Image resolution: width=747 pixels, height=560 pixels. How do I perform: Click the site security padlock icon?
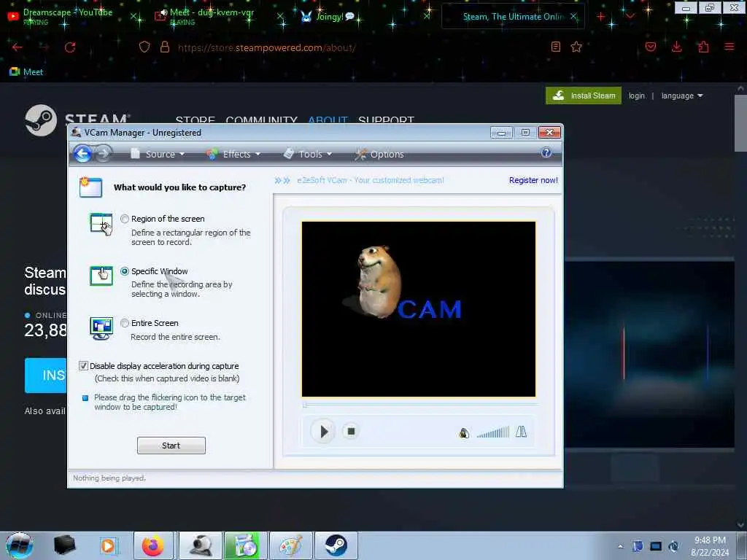(165, 47)
